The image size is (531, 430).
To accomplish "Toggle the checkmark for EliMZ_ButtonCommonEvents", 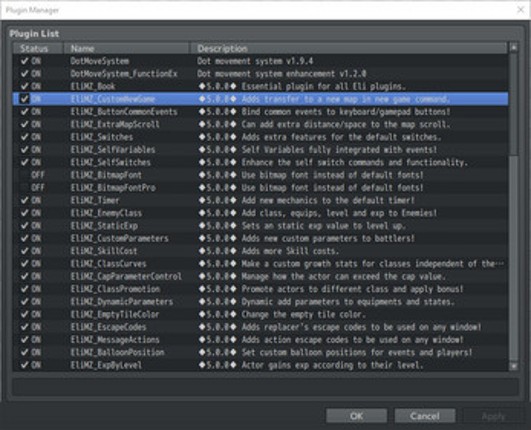I will 24,112.
